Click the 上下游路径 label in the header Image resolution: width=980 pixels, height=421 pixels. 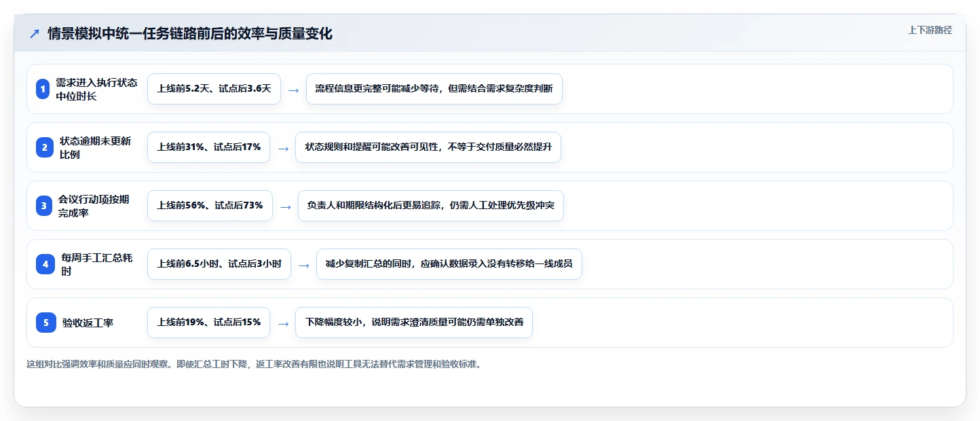click(x=930, y=30)
